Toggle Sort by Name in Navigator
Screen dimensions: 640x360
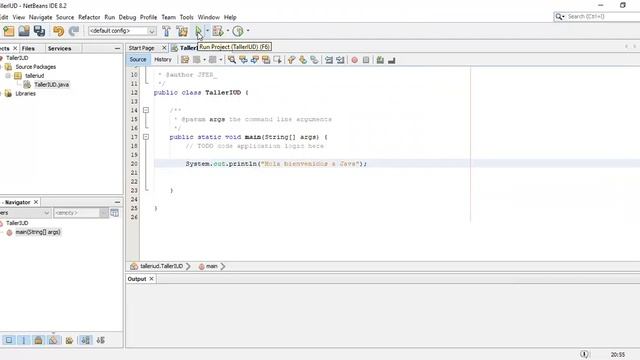coord(85,340)
